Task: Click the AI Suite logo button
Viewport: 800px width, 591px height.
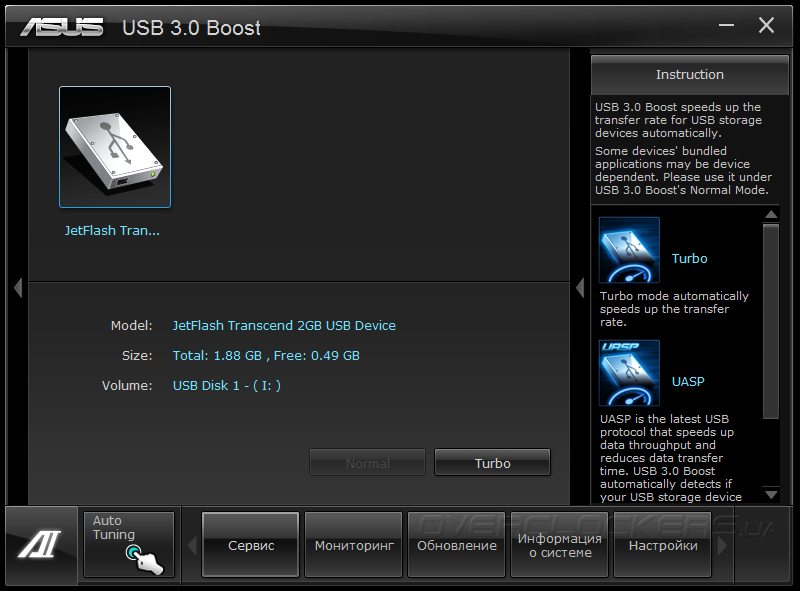Action: (40, 544)
